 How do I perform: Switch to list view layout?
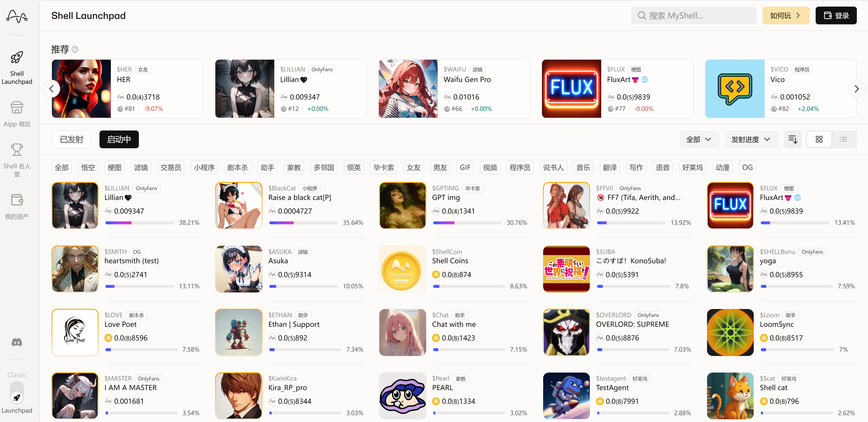point(843,139)
